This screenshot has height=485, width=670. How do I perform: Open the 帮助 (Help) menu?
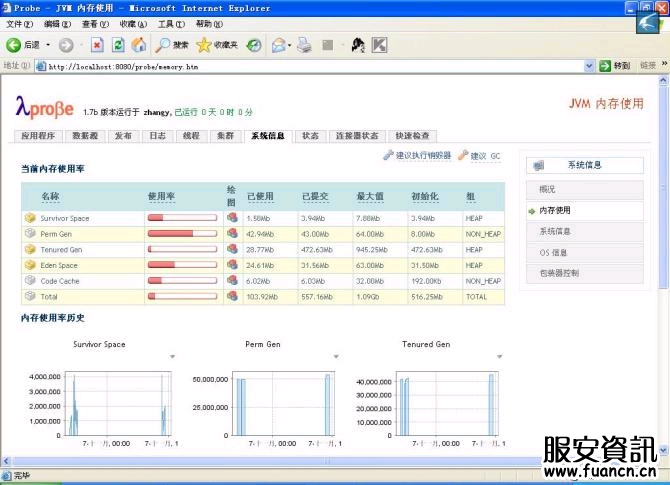(x=209, y=24)
